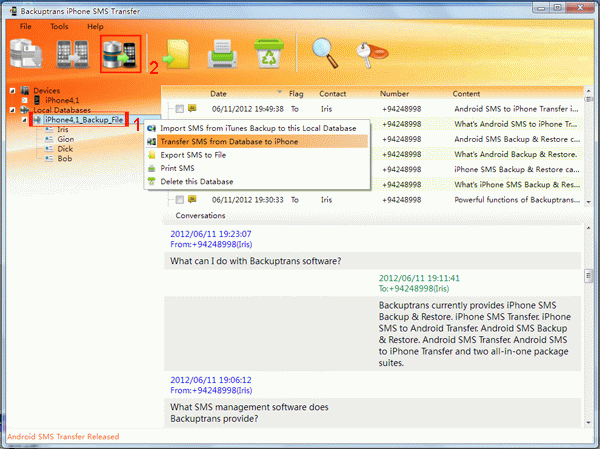Click "Android SMS Backup & Restore c..." content
Image resolution: width=600 pixels, height=449 pixels.
[x=517, y=139]
